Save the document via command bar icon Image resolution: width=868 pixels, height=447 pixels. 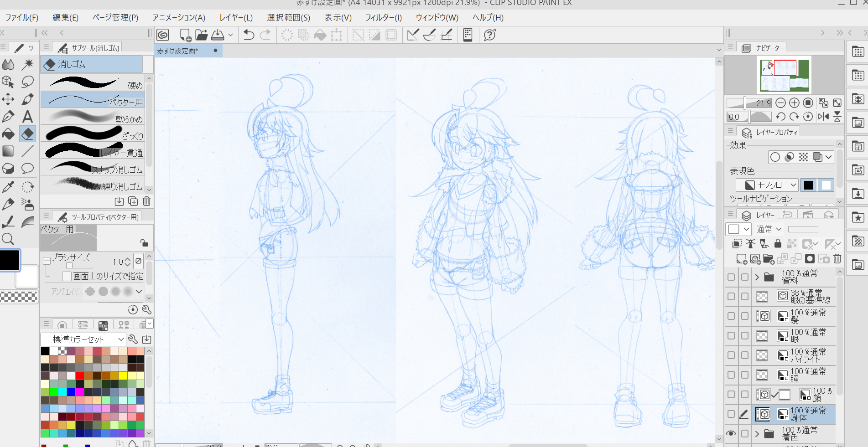point(218,35)
